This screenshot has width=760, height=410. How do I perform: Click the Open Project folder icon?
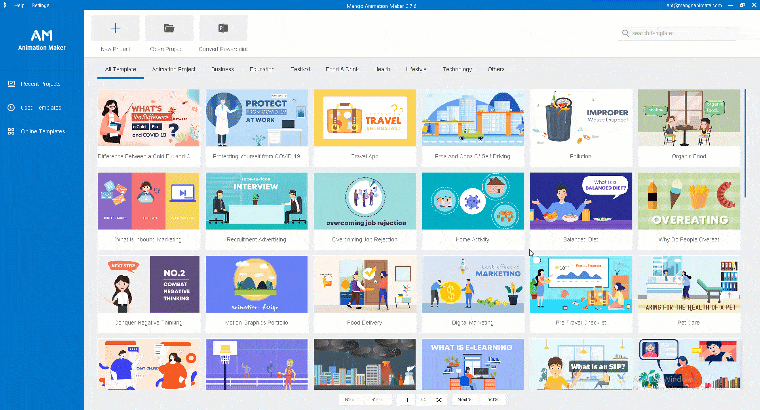click(x=169, y=29)
